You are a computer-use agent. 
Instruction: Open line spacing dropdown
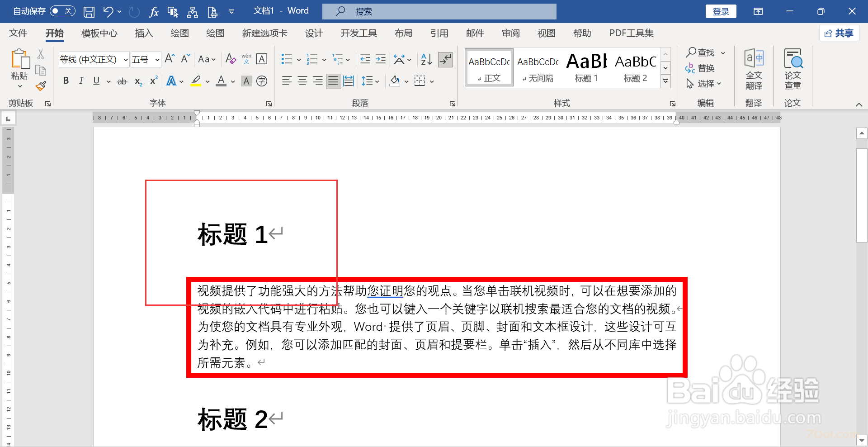[x=370, y=81]
